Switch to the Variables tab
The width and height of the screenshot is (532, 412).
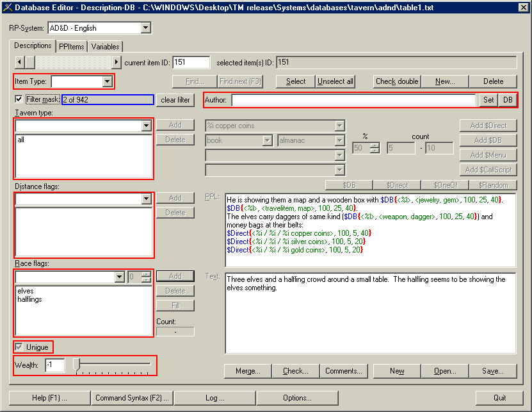click(x=105, y=47)
